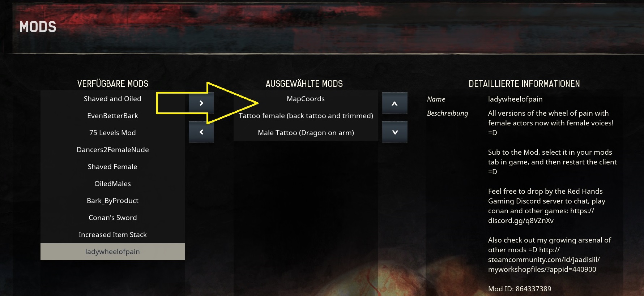This screenshot has width=644, height=296.
Task: Choose Bark_ByProduct from available mods
Action: pyautogui.click(x=112, y=201)
